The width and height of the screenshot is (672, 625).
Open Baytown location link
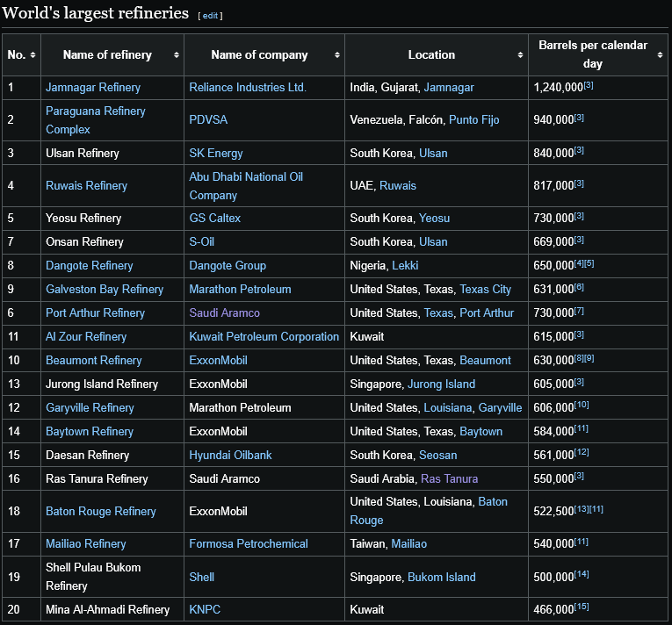click(481, 431)
